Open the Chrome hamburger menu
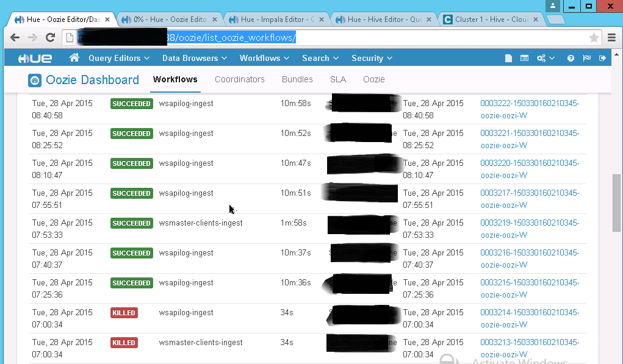623x364 pixels. (611, 38)
